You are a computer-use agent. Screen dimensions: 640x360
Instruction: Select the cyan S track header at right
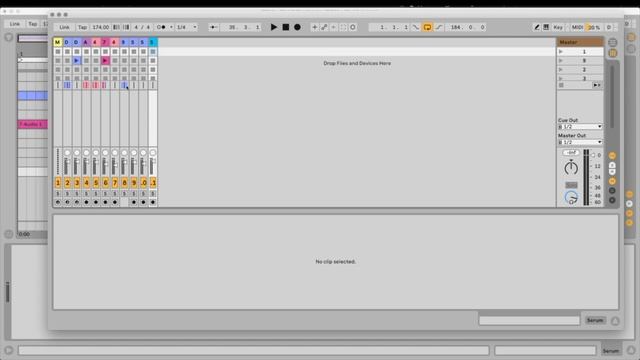point(153,42)
